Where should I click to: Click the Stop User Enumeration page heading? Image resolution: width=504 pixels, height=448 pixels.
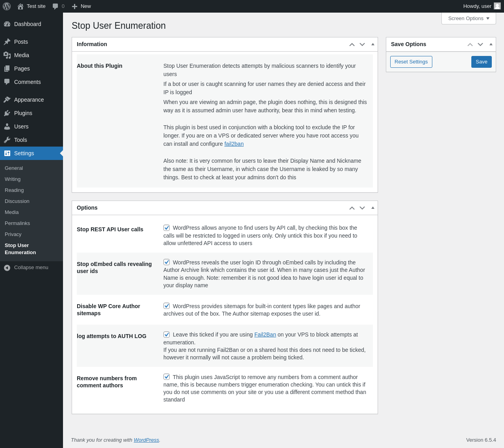[x=119, y=26]
